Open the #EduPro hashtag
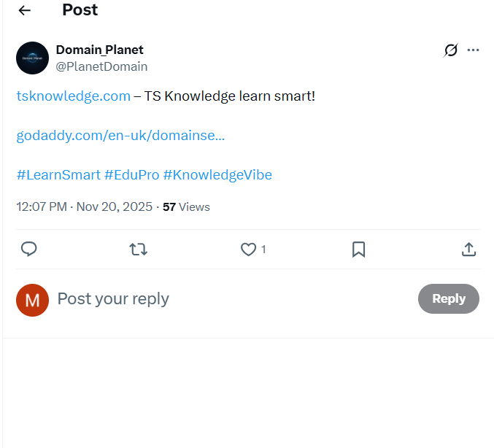This screenshot has width=494, height=448. point(131,175)
